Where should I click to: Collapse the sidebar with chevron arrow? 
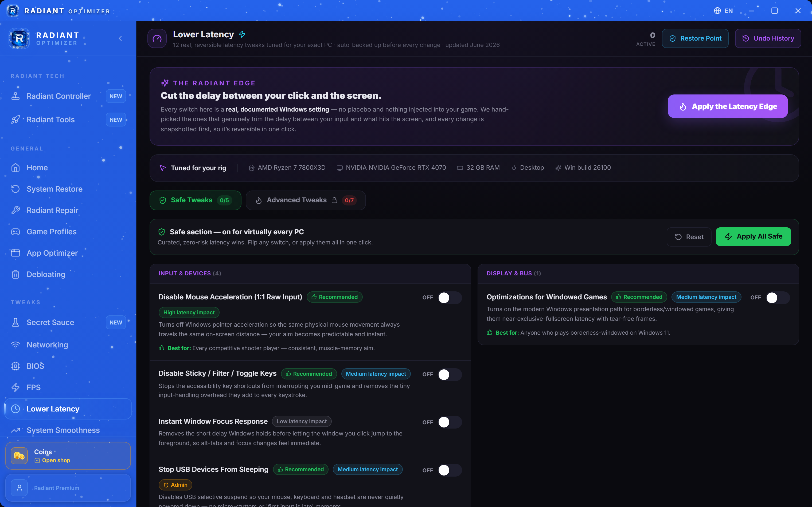(120, 39)
